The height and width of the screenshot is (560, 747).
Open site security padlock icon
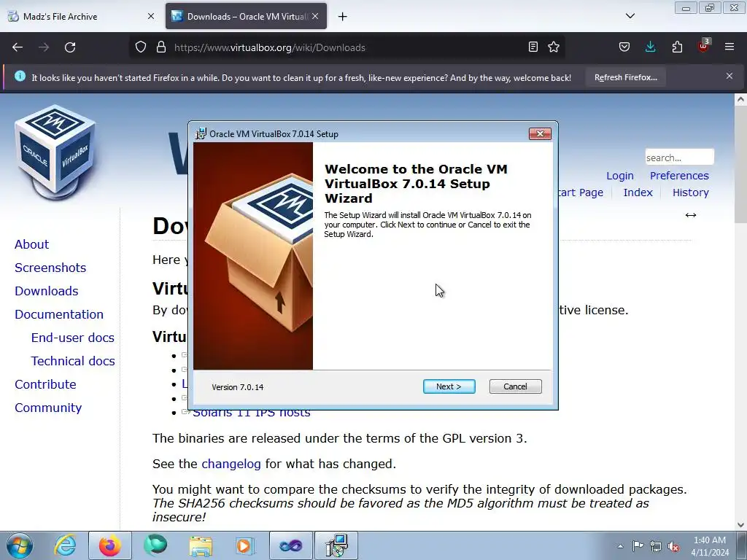coord(161,47)
